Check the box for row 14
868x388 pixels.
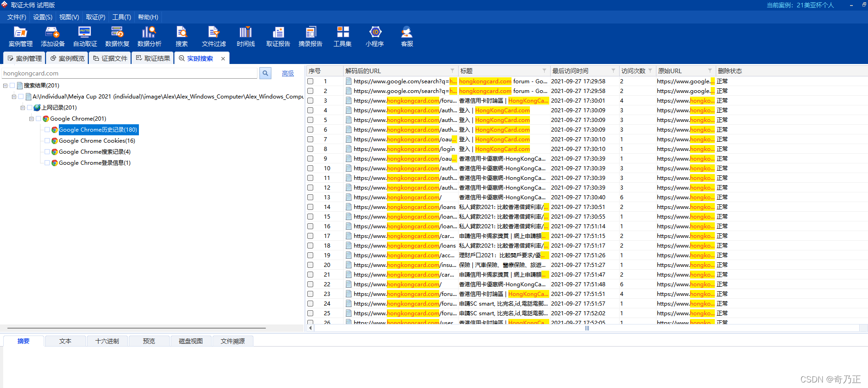(x=310, y=207)
